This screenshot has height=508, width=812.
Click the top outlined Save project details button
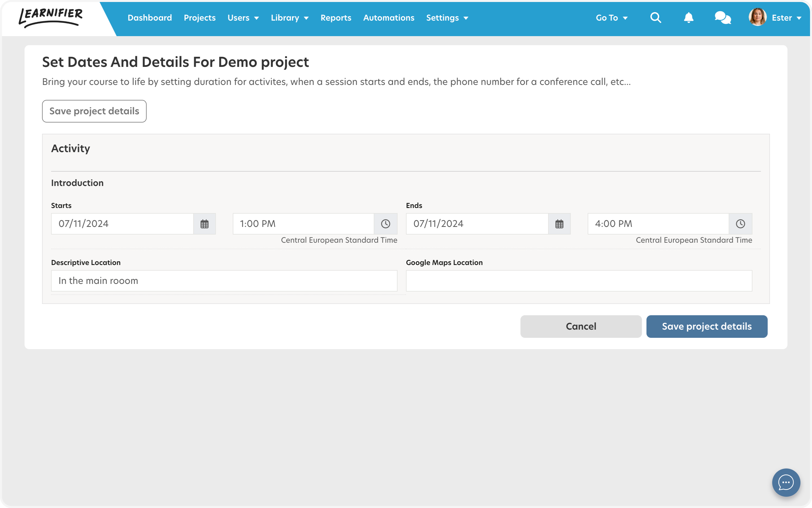click(x=94, y=111)
